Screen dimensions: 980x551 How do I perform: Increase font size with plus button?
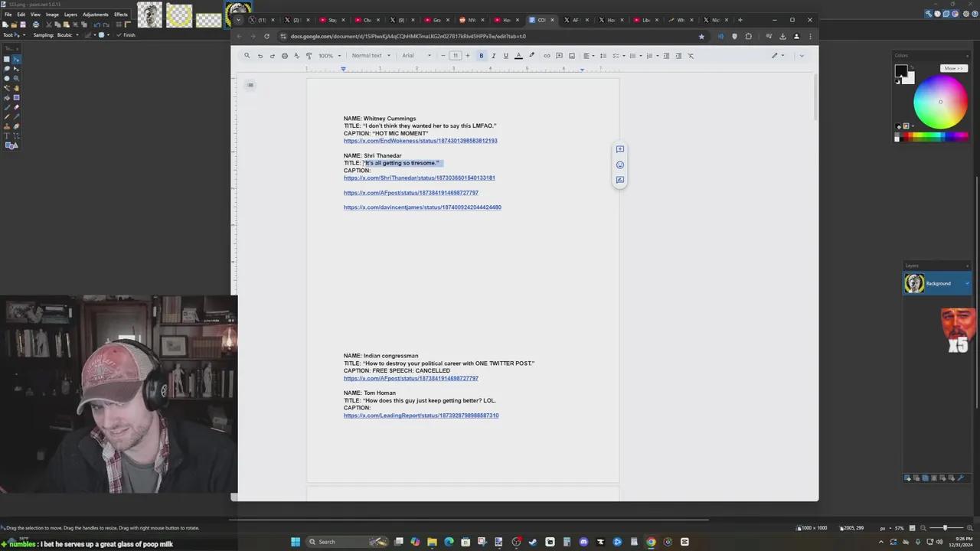(468, 55)
